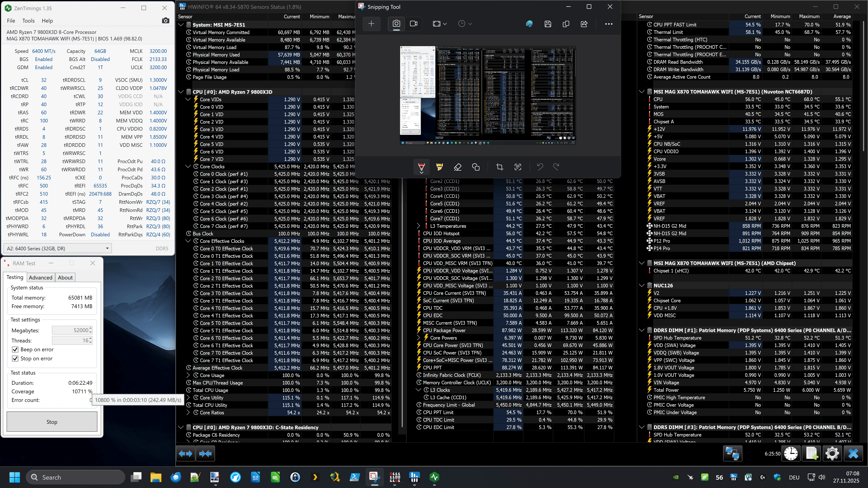Switch to Advanced tab in RAM Test

pyautogui.click(x=40, y=277)
